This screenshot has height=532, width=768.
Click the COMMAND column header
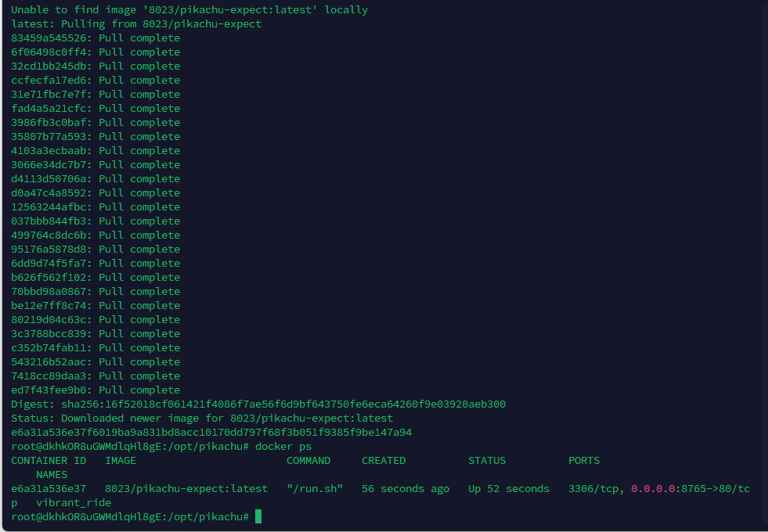click(x=308, y=461)
